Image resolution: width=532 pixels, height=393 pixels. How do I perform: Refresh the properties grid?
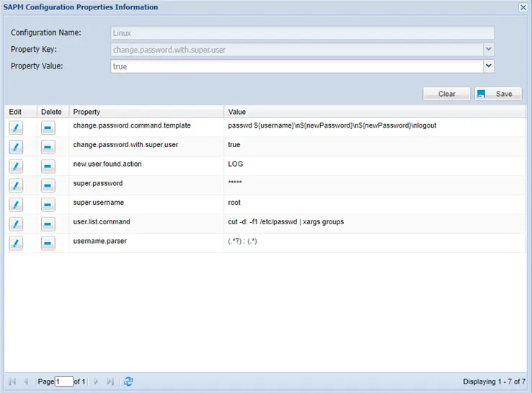tap(128, 381)
